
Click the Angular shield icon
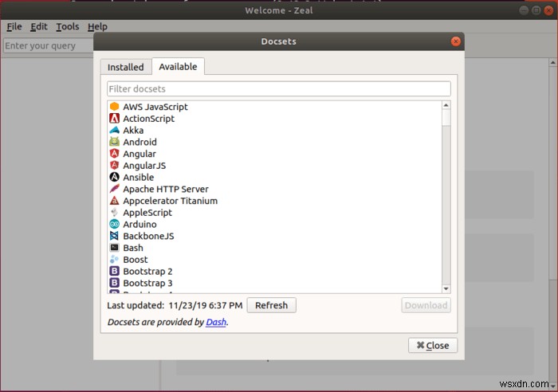coord(114,153)
